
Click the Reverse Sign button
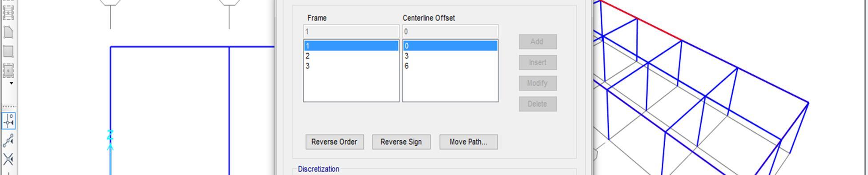(401, 142)
